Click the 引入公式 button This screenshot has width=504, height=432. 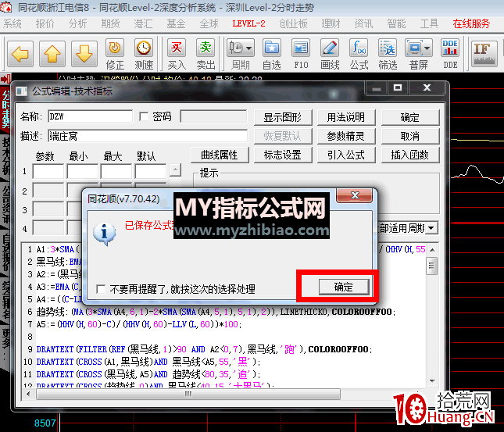click(x=346, y=155)
